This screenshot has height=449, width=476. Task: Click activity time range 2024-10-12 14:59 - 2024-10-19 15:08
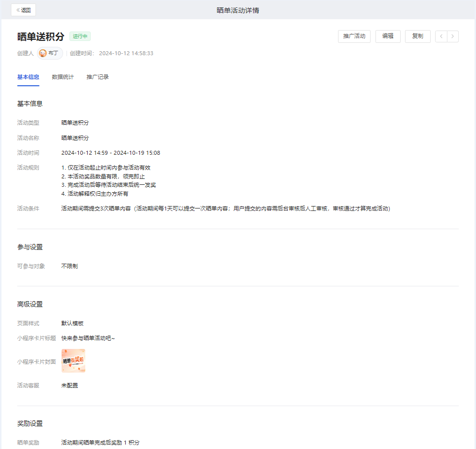pyautogui.click(x=110, y=153)
